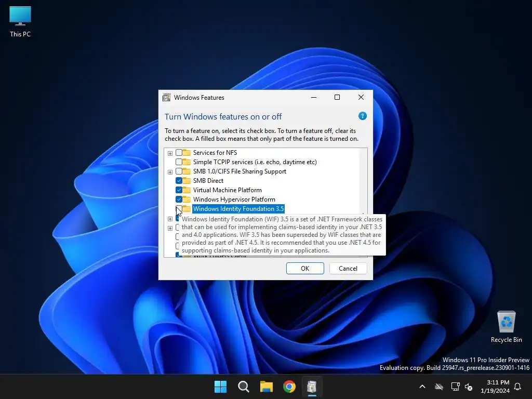
Task: Launch File Explorer from taskbar
Action: point(267,387)
